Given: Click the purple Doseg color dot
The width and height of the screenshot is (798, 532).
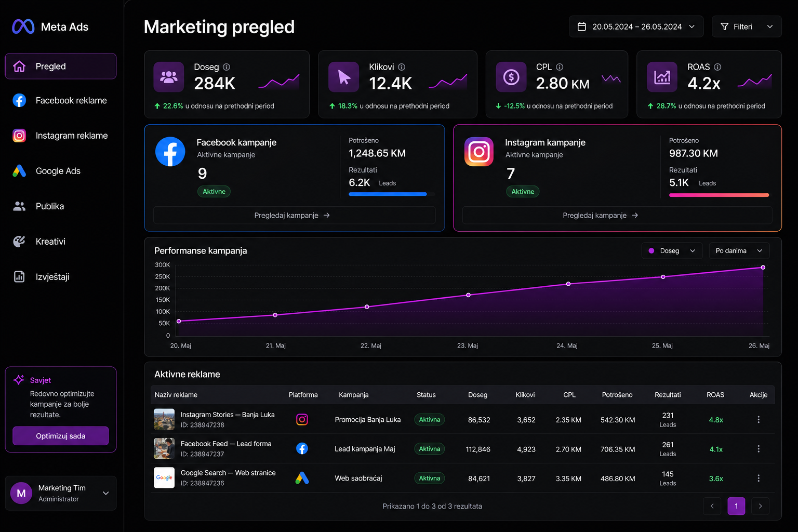Looking at the screenshot, I should pyautogui.click(x=651, y=251).
